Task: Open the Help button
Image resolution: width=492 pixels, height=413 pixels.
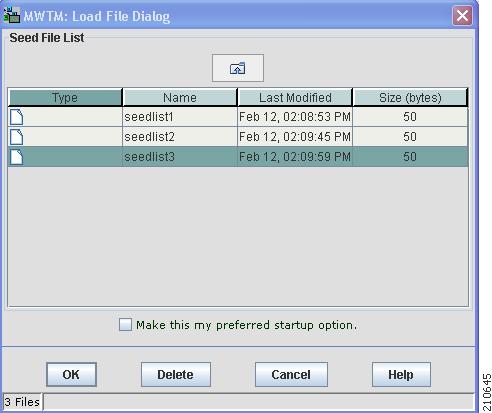Action: (401, 375)
